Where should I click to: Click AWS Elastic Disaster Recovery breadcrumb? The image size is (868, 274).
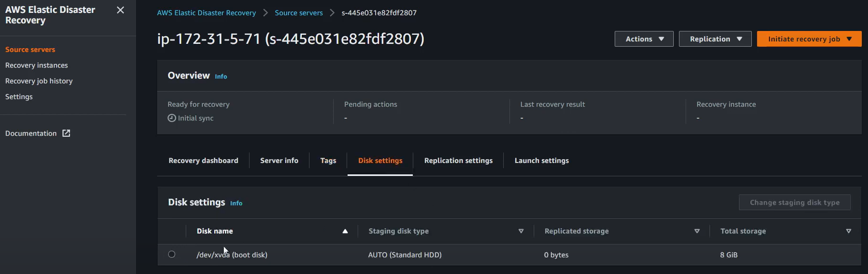(x=207, y=13)
